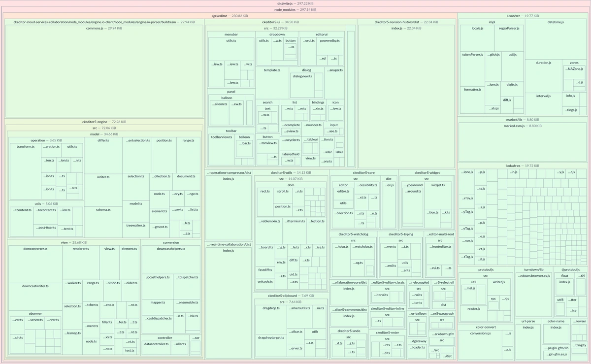Select the formatter.js cell
Viewport: 591px width, 364px height.
[x=472, y=99]
